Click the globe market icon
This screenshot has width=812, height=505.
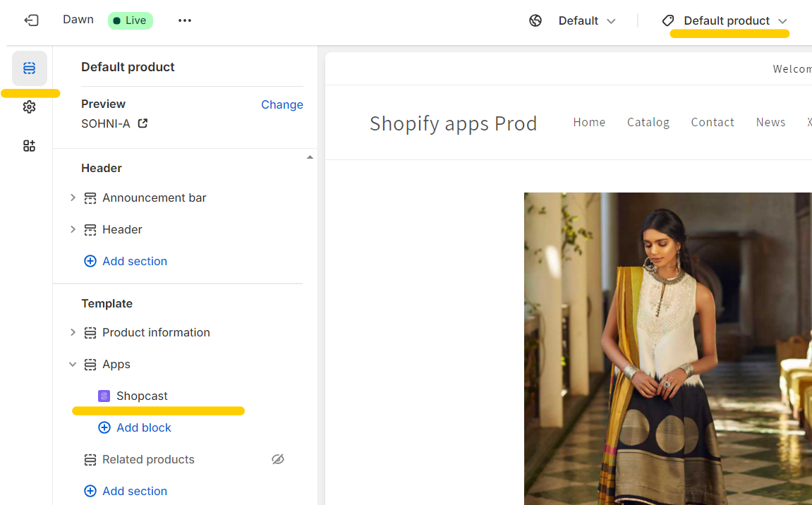click(x=535, y=20)
